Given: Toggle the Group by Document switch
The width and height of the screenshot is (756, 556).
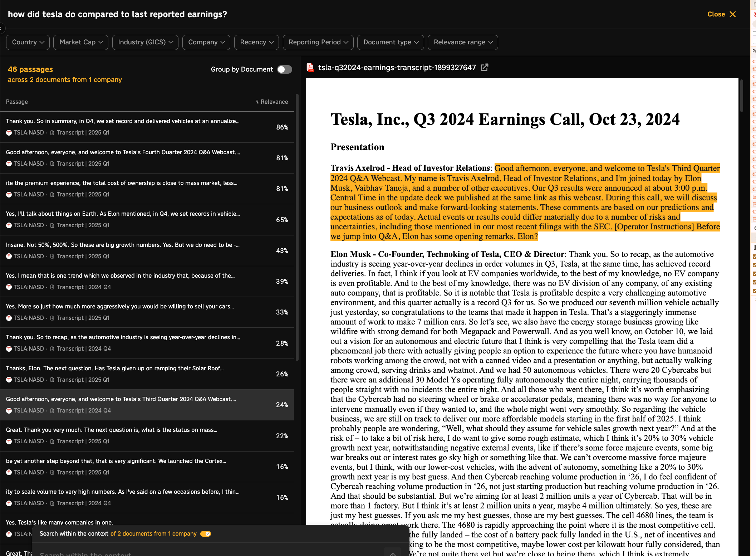Looking at the screenshot, I should [x=285, y=69].
